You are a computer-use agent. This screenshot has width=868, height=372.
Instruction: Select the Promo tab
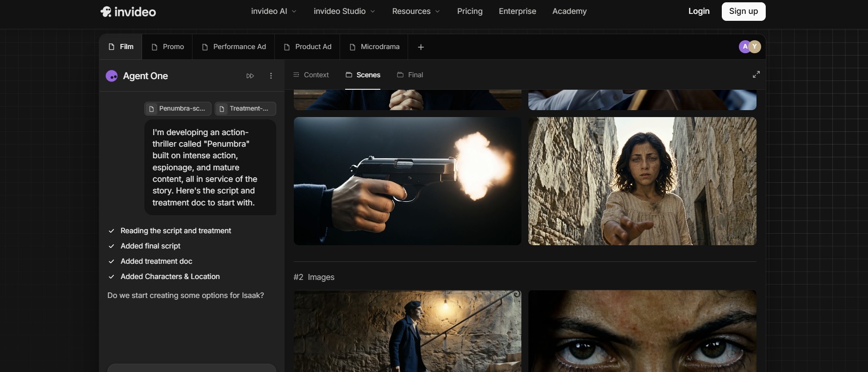click(x=167, y=47)
